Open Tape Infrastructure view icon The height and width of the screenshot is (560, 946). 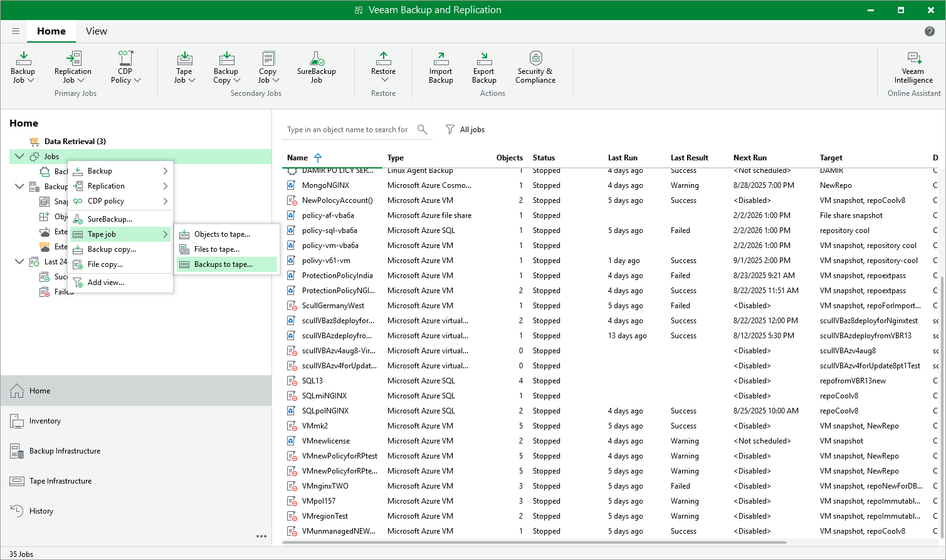click(17, 481)
